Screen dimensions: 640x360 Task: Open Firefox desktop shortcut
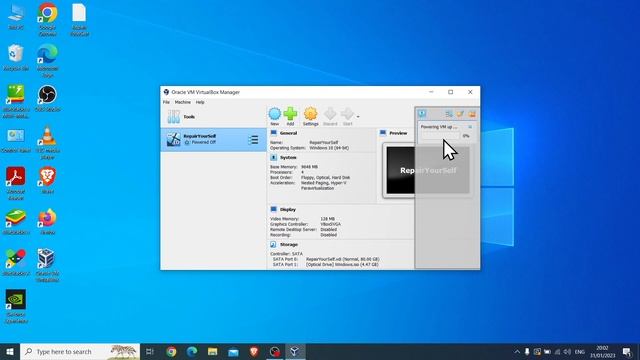point(47,222)
